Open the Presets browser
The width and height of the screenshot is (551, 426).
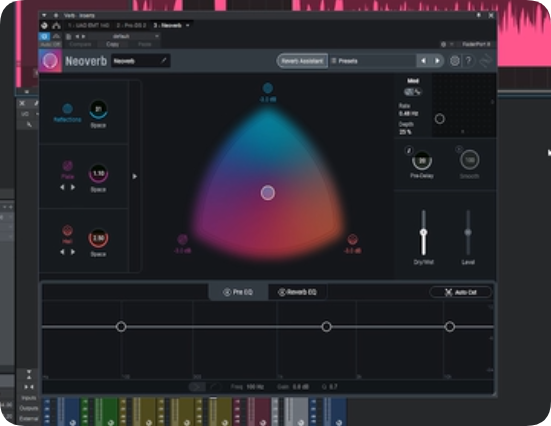(x=373, y=61)
